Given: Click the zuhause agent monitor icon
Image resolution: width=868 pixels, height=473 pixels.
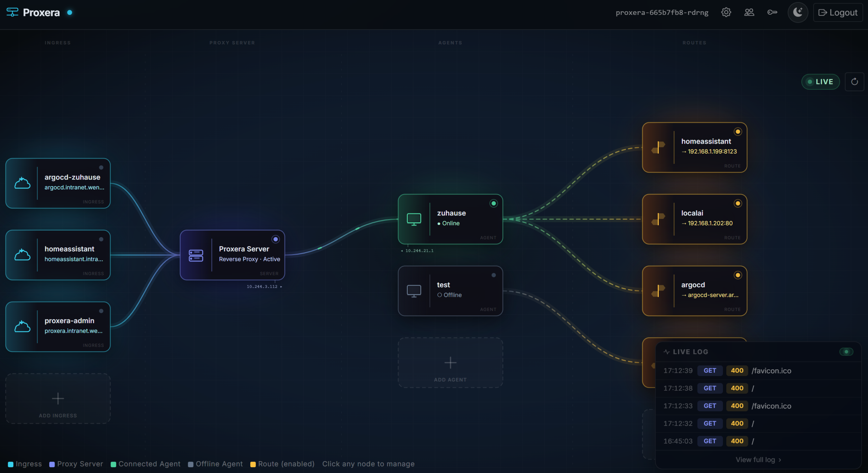Looking at the screenshot, I should point(414,219).
